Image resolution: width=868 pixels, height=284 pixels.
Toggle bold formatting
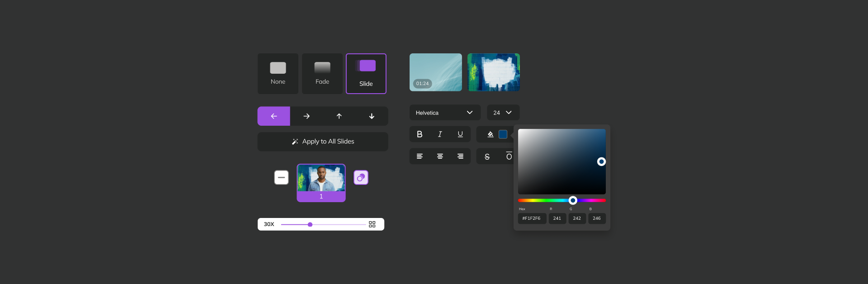point(420,134)
